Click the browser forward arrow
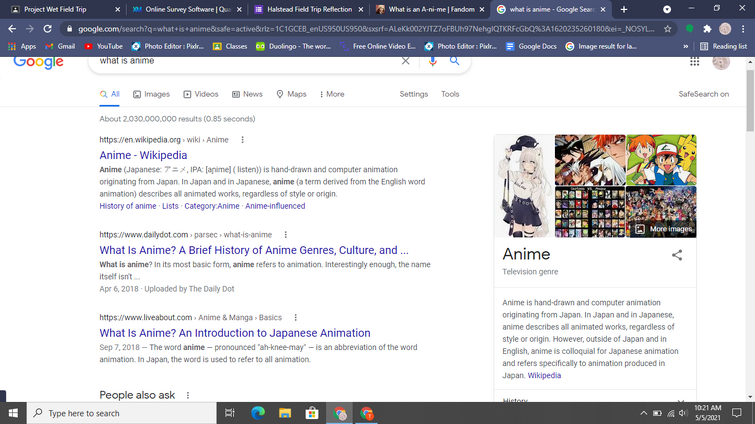Screen dimensions: 755x424 click(30, 29)
